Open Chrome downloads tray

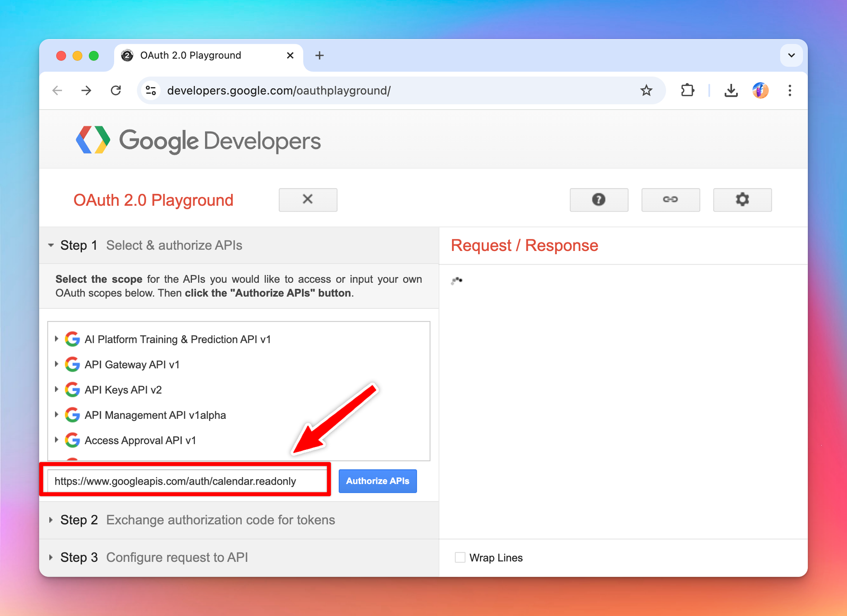[x=731, y=91]
